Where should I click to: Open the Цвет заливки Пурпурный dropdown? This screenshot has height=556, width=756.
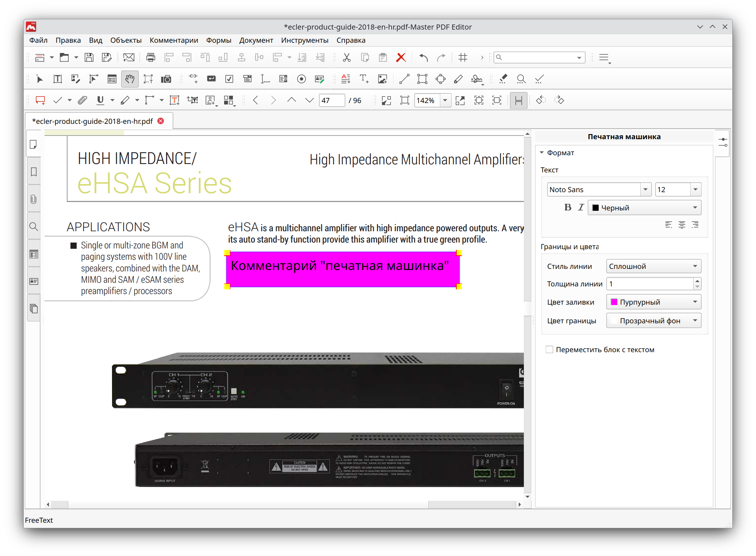[653, 302]
